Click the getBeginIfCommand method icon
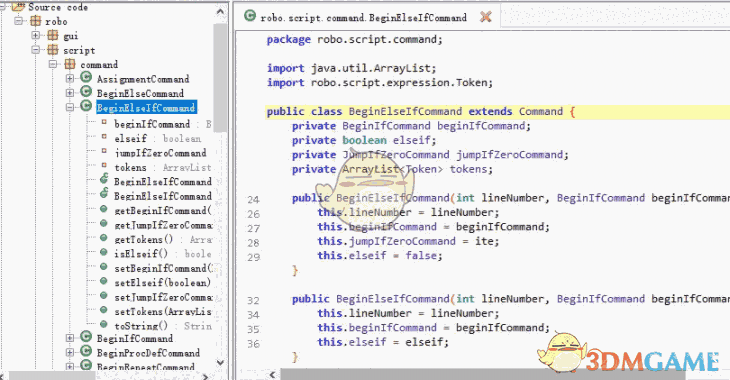 coord(104,209)
